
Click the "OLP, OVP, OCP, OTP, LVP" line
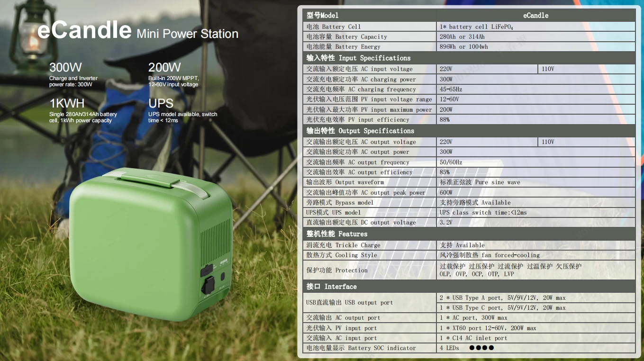477,274
